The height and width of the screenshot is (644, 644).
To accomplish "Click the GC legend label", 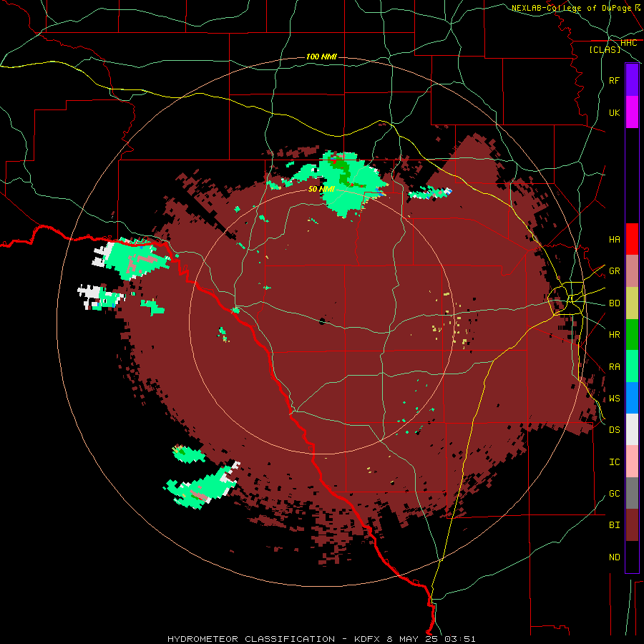I will tap(614, 494).
